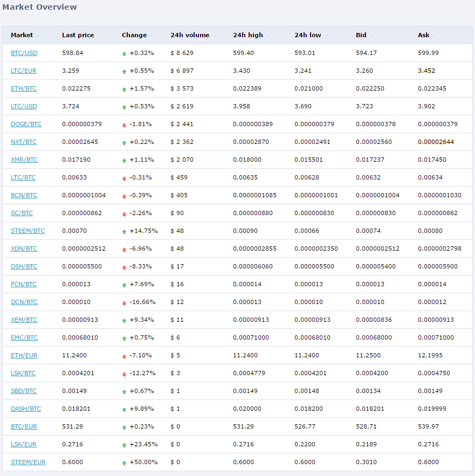
Task: Click green up arrow beside +50.00%
Action: (124, 463)
